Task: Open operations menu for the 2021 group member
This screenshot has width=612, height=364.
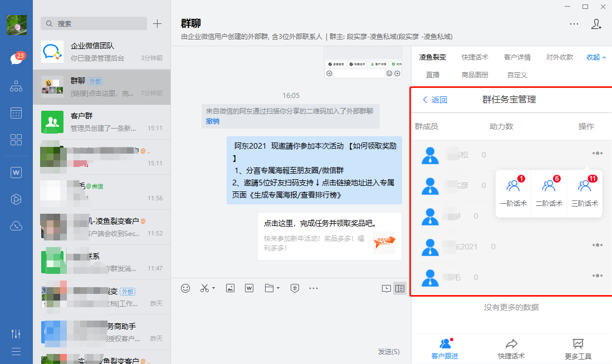Action: (x=598, y=245)
